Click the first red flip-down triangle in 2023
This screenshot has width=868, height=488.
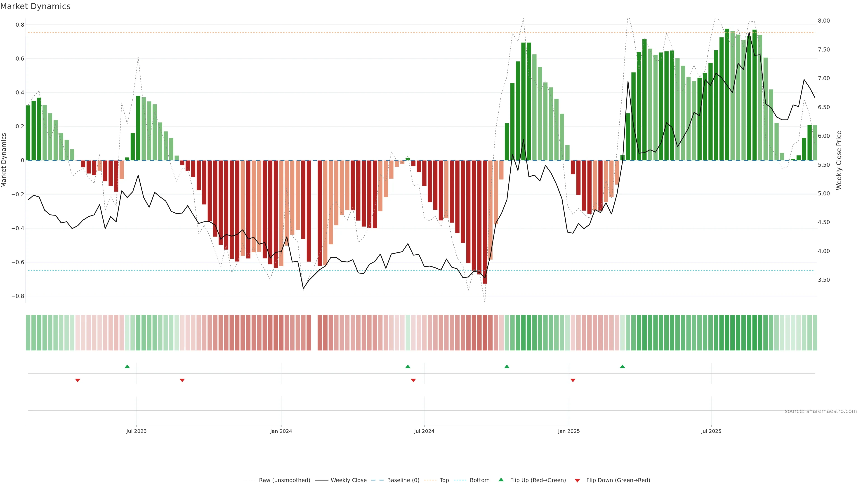[x=78, y=380]
